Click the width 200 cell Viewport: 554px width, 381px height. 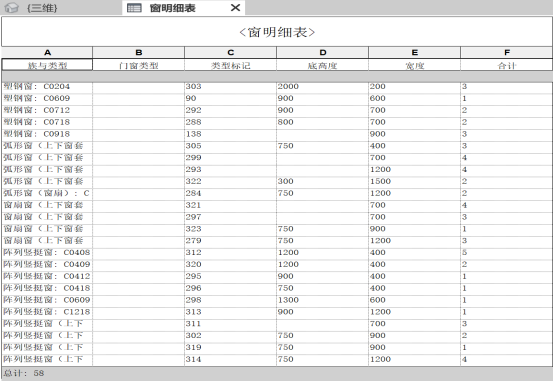tap(414, 87)
